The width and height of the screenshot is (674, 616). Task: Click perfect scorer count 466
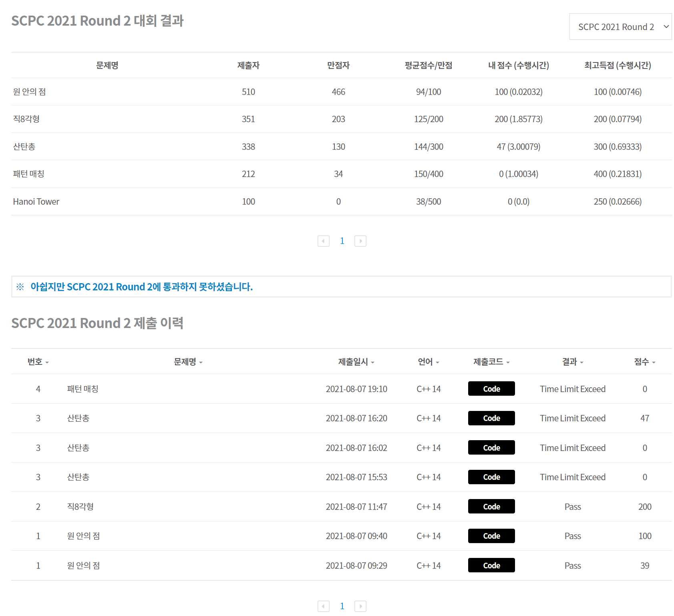tap(338, 92)
